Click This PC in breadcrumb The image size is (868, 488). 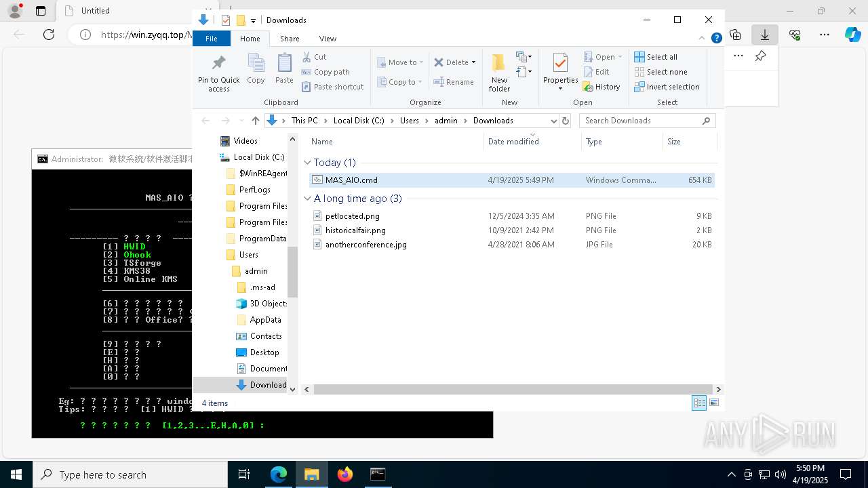tap(304, 121)
